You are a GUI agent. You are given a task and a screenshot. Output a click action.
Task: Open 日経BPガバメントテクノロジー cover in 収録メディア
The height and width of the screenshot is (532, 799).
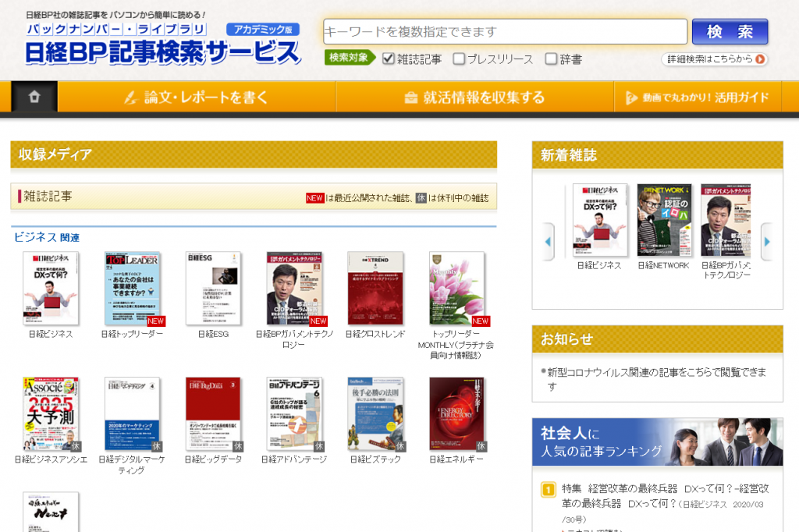[294, 289]
